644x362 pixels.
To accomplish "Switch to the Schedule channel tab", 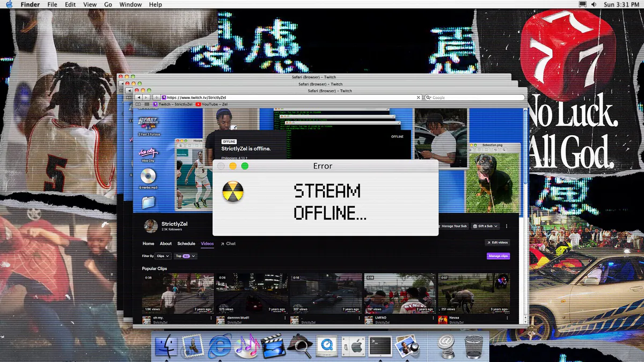I will click(x=186, y=243).
